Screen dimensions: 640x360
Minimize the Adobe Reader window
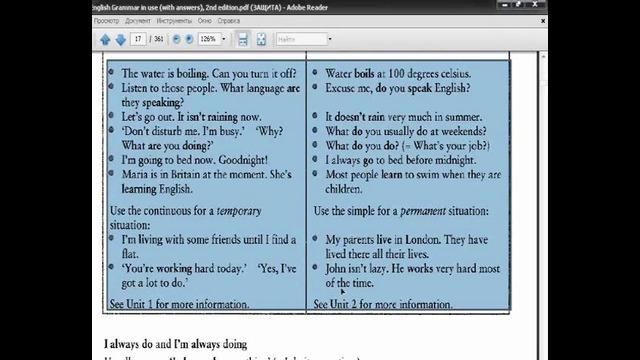coord(504,4)
